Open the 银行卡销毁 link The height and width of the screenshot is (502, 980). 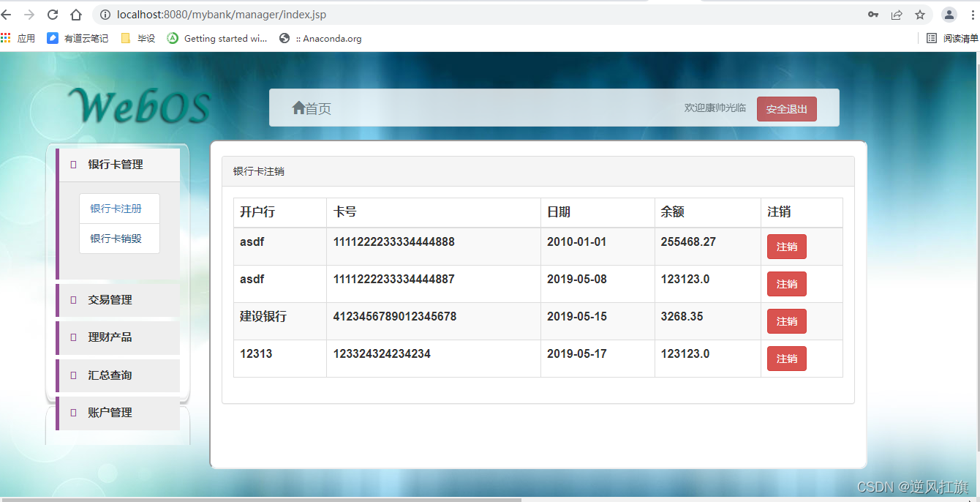(x=118, y=238)
